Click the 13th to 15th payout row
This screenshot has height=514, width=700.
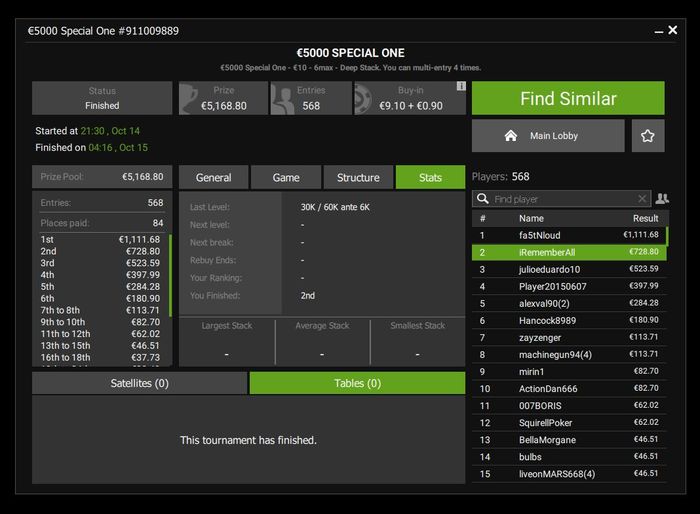tap(100, 346)
